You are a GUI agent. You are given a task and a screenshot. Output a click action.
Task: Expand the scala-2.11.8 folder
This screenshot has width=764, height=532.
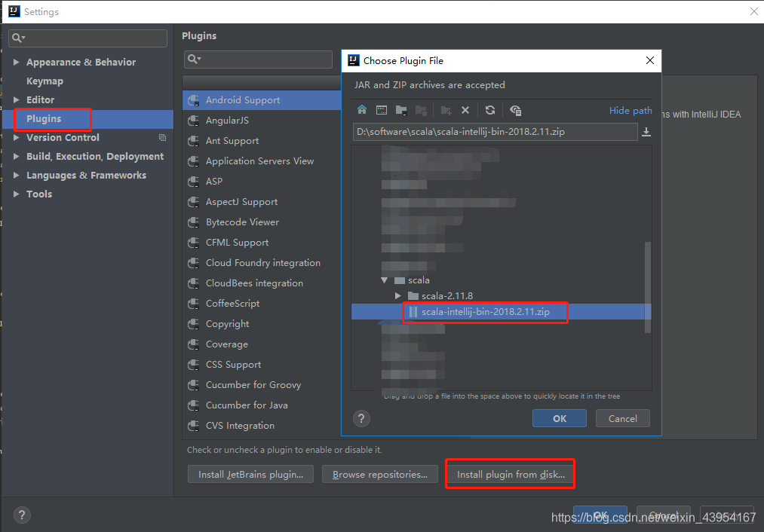coord(398,296)
